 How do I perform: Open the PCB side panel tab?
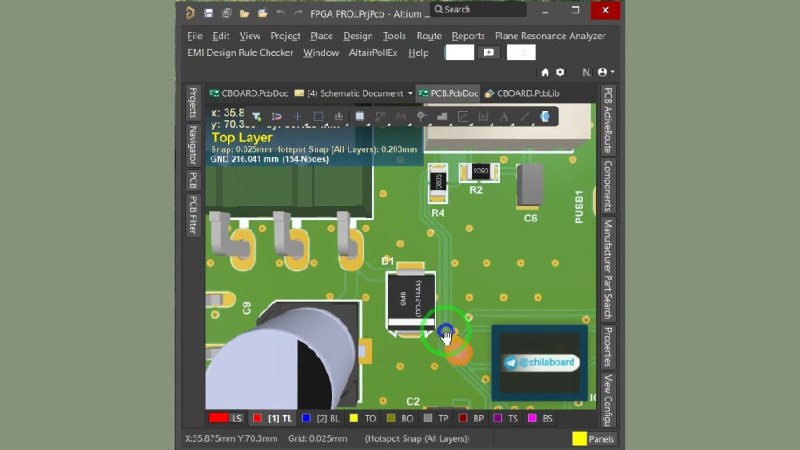click(x=193, y=180)
